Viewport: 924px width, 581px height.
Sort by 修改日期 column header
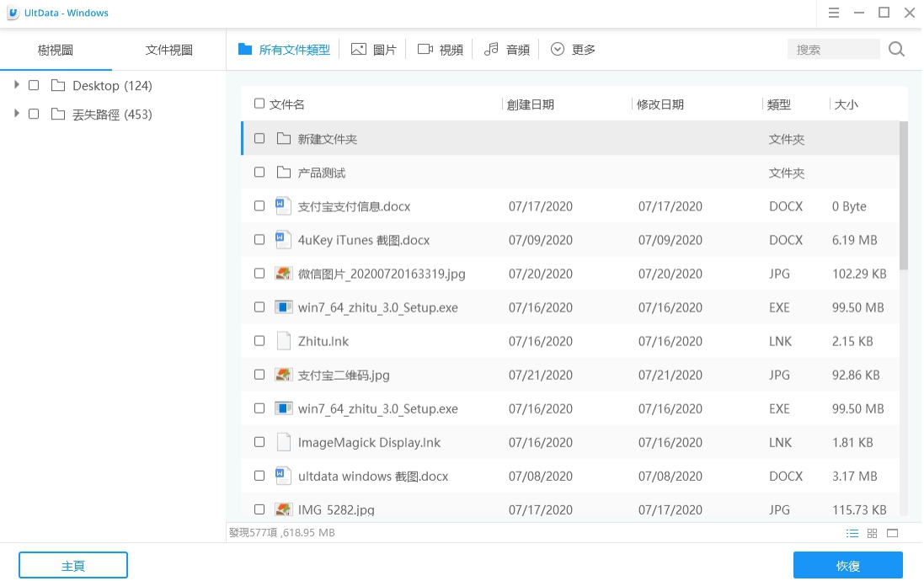point(660,104)
